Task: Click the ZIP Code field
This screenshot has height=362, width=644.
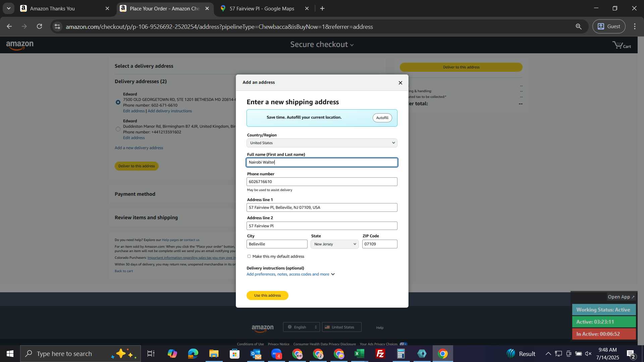Action: [x=380, y=244]
